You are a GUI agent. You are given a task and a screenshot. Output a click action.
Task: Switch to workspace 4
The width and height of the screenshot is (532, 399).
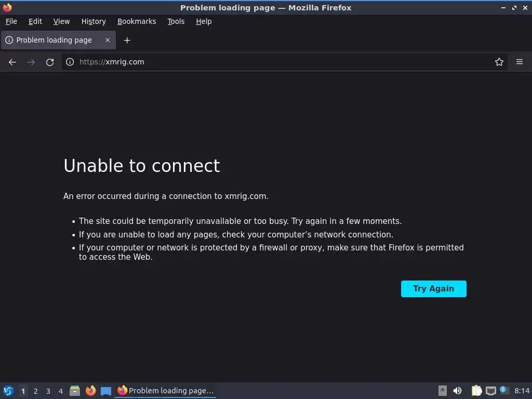coord(61,391)
